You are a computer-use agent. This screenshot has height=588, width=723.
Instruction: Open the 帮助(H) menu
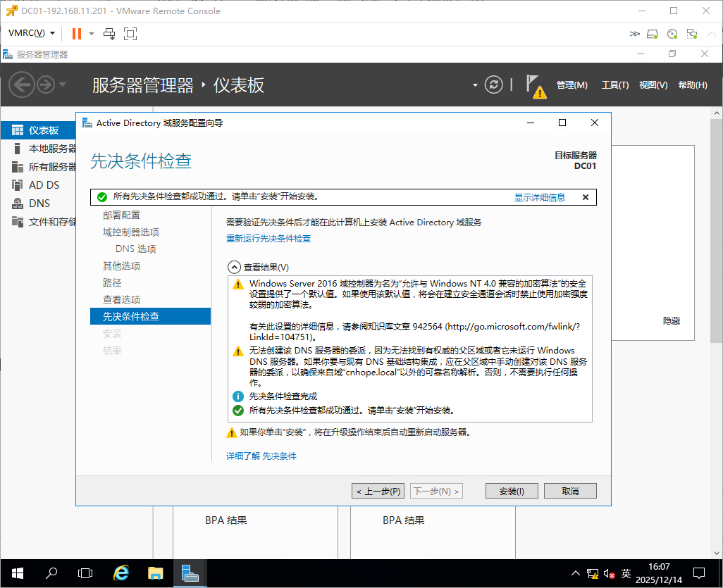click(x=692, y=85)
